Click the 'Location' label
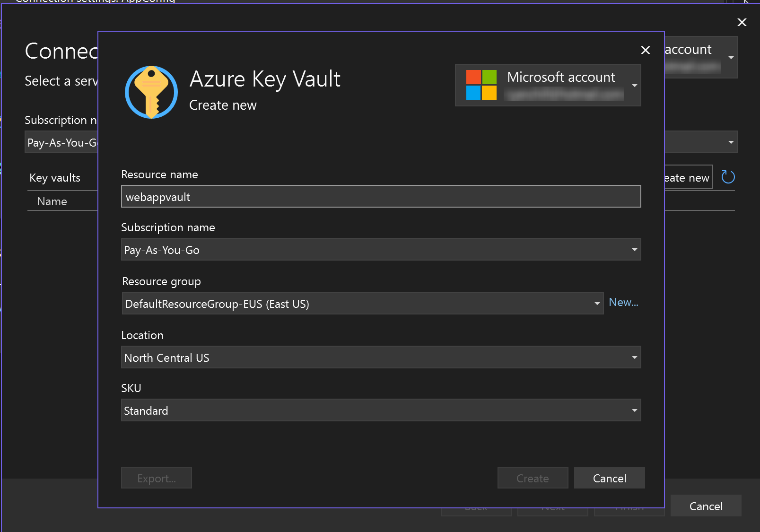The image size is (760, 532). pyautogui.click(x=142, y=335)
